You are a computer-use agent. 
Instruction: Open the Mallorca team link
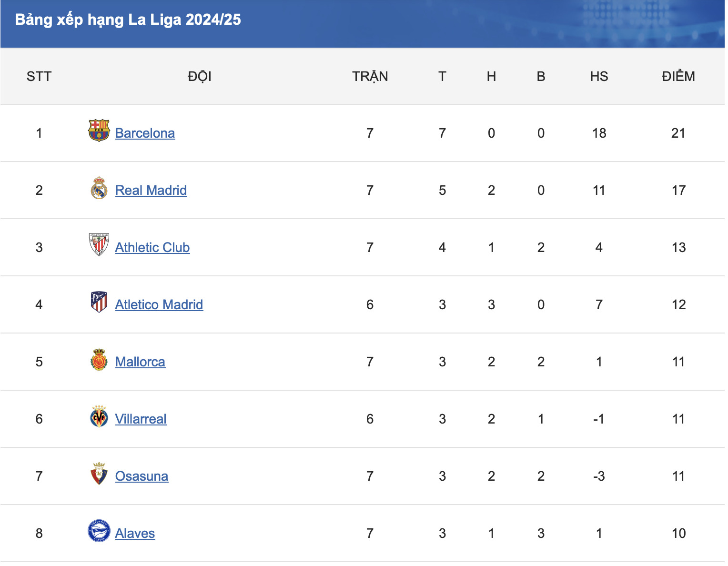pyautogui.click(x=140, y=362)
